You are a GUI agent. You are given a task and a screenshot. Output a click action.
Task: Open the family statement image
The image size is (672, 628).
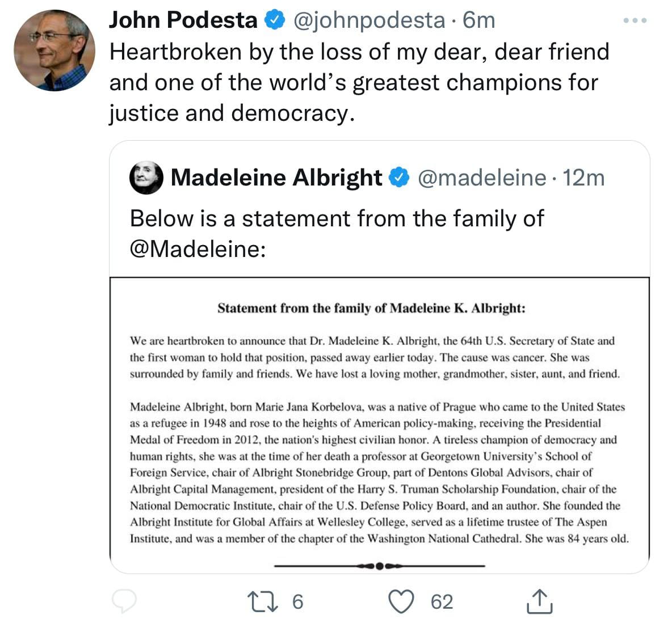pyautogui.click(x=379, y=425)
